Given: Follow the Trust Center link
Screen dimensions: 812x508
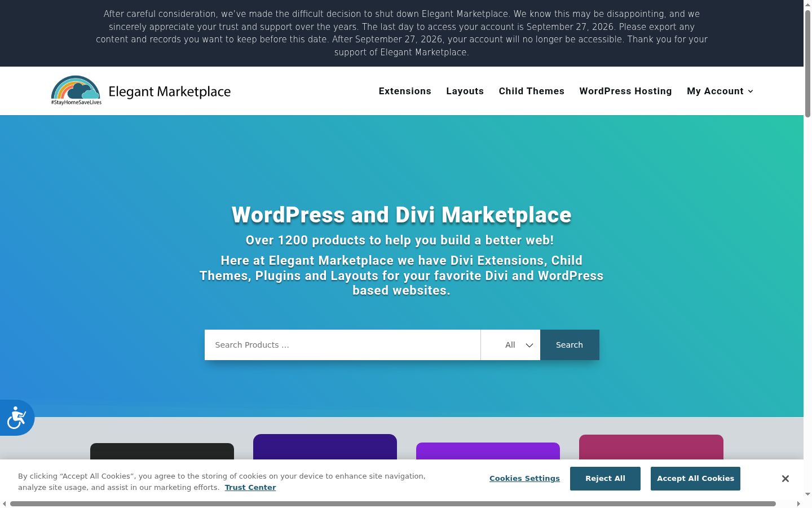Looking at the screenshot, I should pos(250,488).
